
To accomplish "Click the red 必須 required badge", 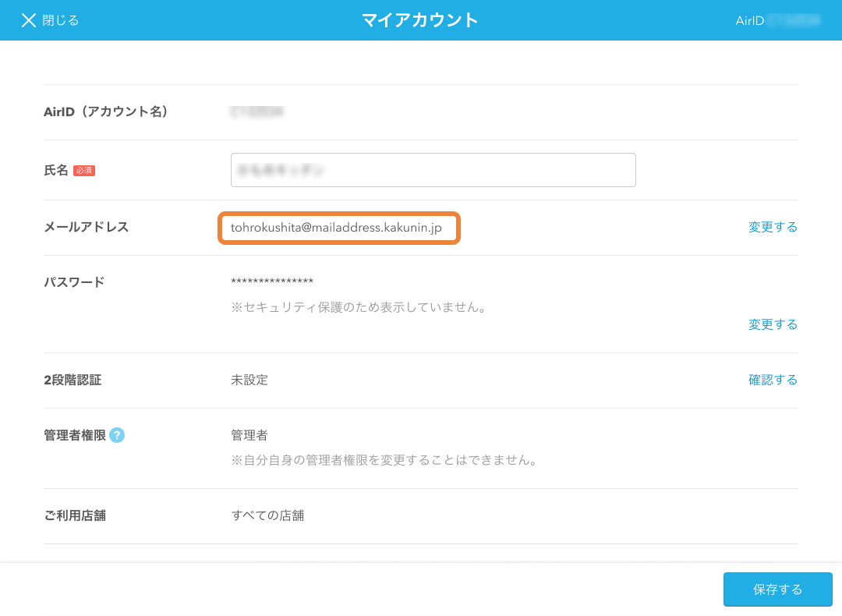I will click(x=84, y=171).
